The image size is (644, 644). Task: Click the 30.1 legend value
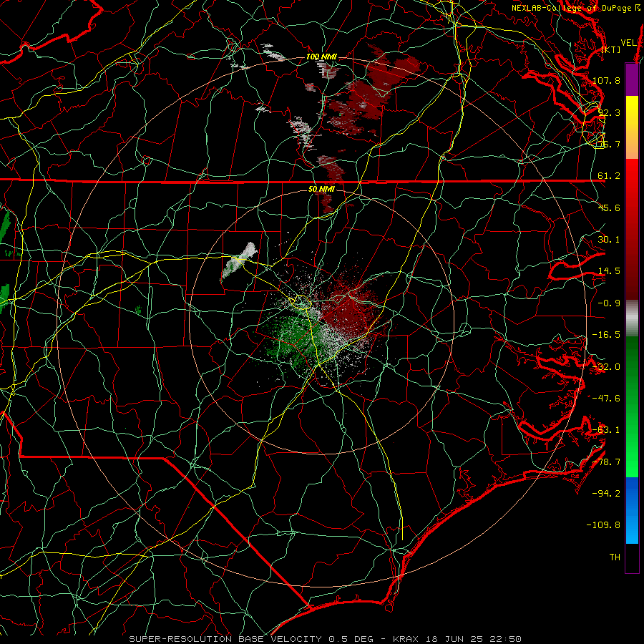coord(609,240)
